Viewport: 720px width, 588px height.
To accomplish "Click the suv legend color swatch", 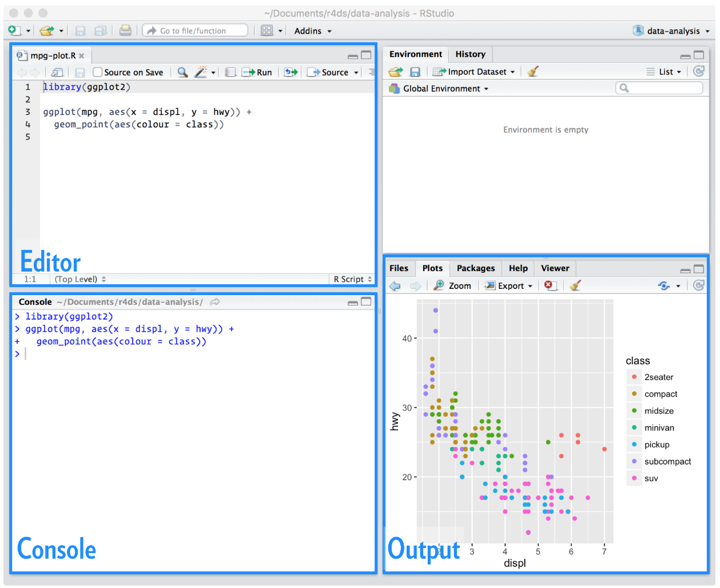I will pyautogui.click(x=634, y=478).
